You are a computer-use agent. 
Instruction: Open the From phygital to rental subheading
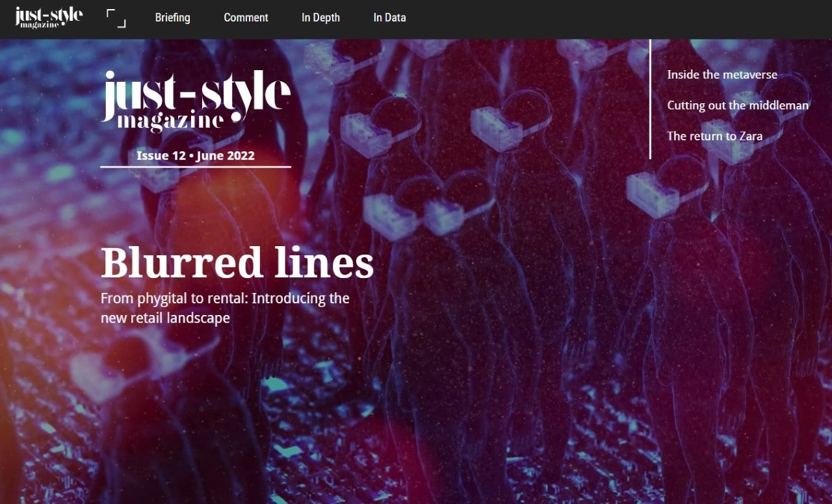[225, 308]
